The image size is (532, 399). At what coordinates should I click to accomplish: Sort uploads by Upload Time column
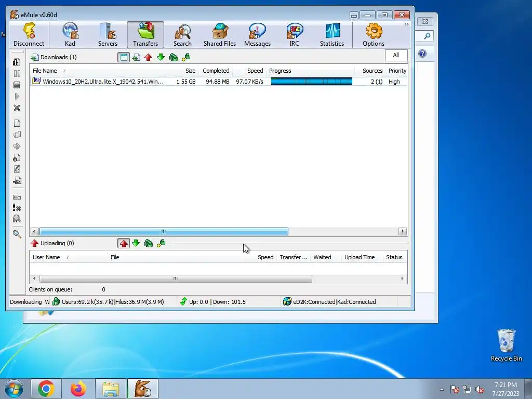point(362,257)
